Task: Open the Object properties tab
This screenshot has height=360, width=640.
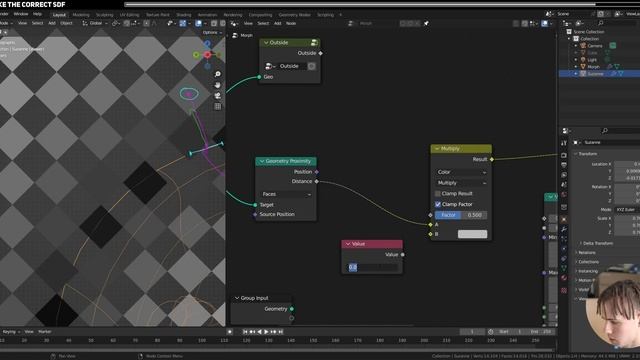Action: 564,219
